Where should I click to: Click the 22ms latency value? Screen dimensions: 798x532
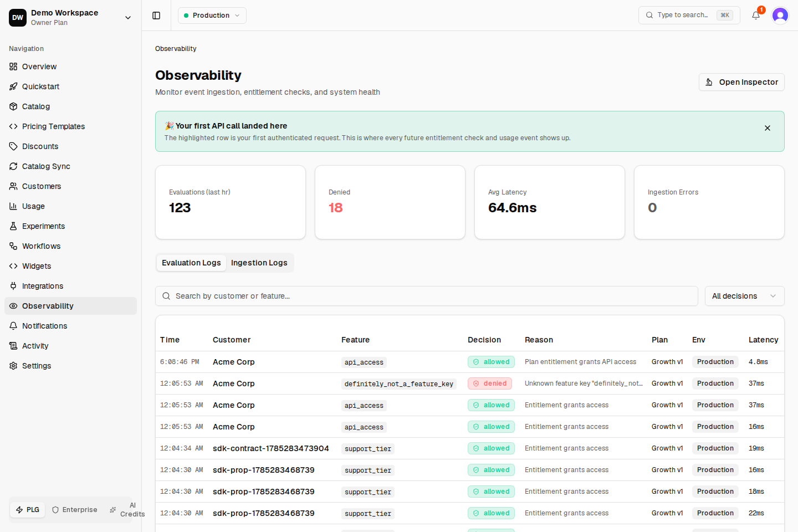(756, 513)
